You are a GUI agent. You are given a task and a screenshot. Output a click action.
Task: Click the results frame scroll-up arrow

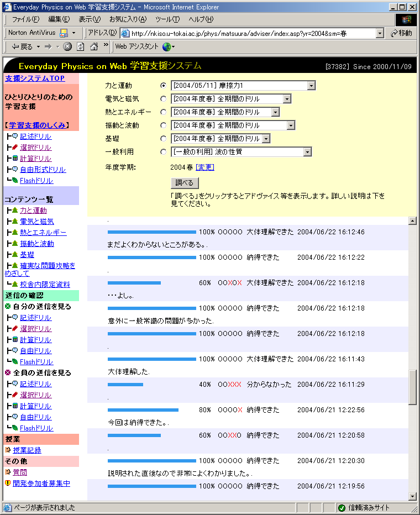tap(412, 220)
